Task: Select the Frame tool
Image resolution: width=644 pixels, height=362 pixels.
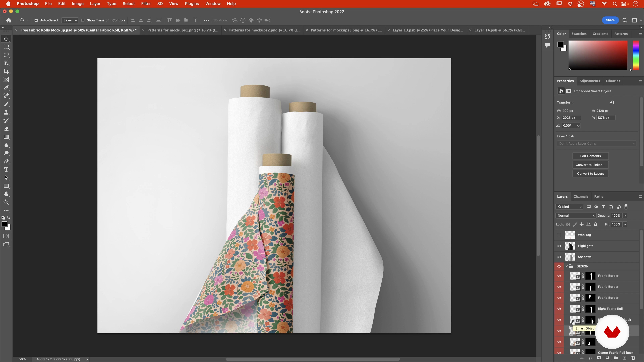Action: (x=6, y=80)
